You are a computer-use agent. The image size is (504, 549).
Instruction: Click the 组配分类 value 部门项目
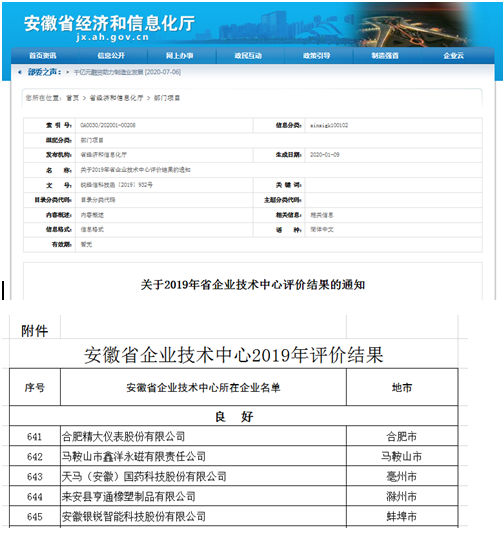(92, 140)
